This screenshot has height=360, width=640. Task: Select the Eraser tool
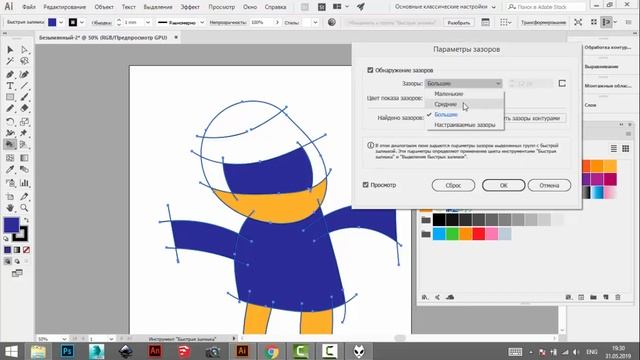[x=24, y=109]
